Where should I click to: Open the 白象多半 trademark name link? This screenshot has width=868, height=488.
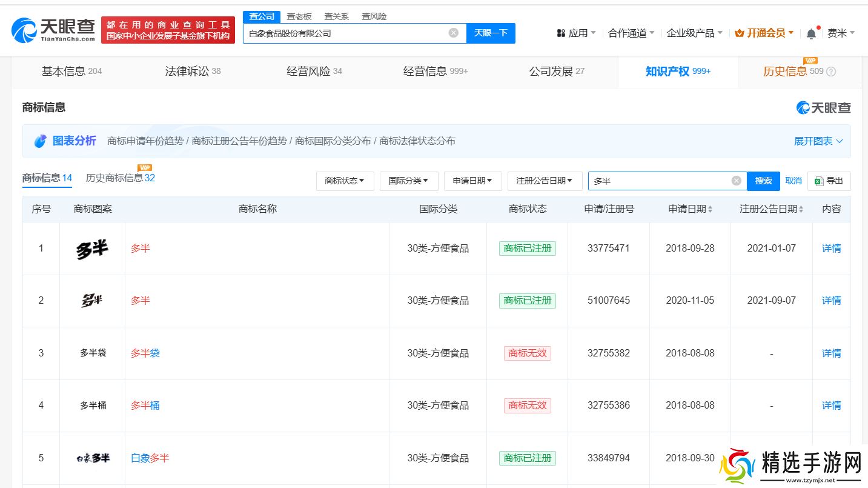[x=150, y=458]
